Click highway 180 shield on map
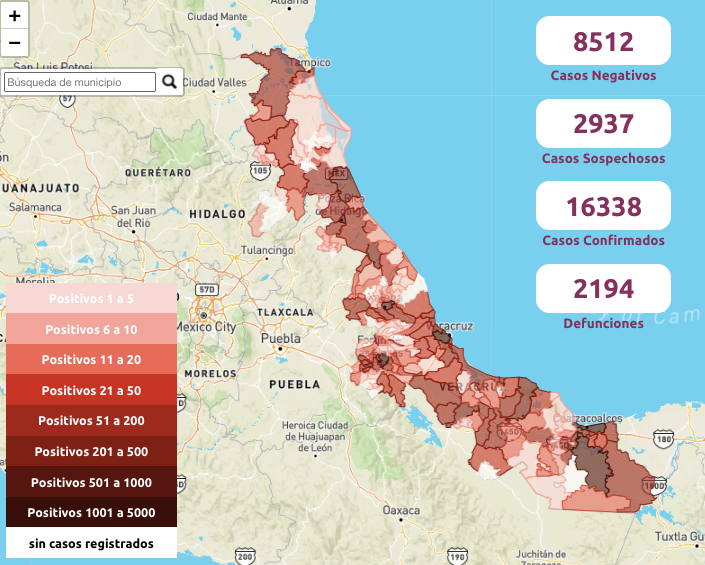The image size is (705, 565). 664,439
